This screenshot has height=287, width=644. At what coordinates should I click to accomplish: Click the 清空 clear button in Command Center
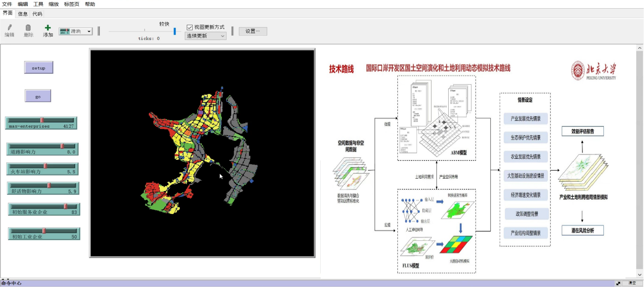click(x=632, y=283)
